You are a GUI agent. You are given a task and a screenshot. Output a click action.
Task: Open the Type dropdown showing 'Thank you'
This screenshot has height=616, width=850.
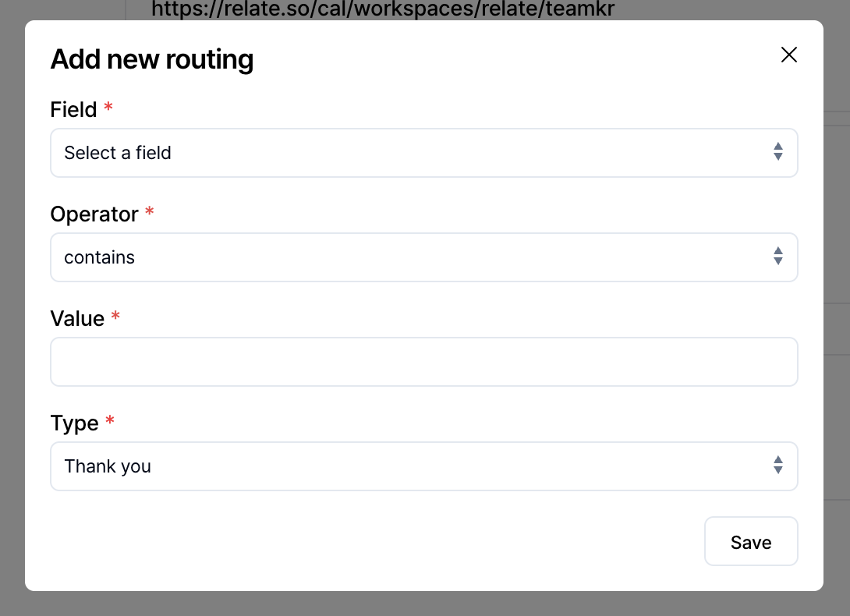click(424, 465)
